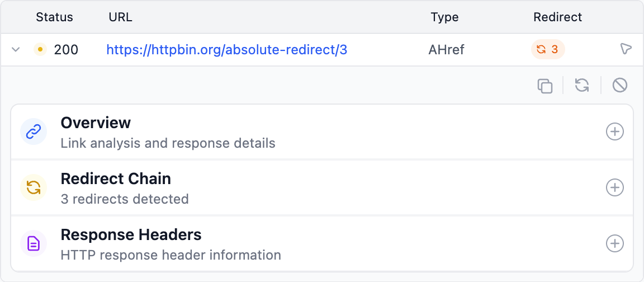The width and height of the screenshot is (644, 282).
Task: Click the blue link icon beside Overview
Action: (34, 132)
